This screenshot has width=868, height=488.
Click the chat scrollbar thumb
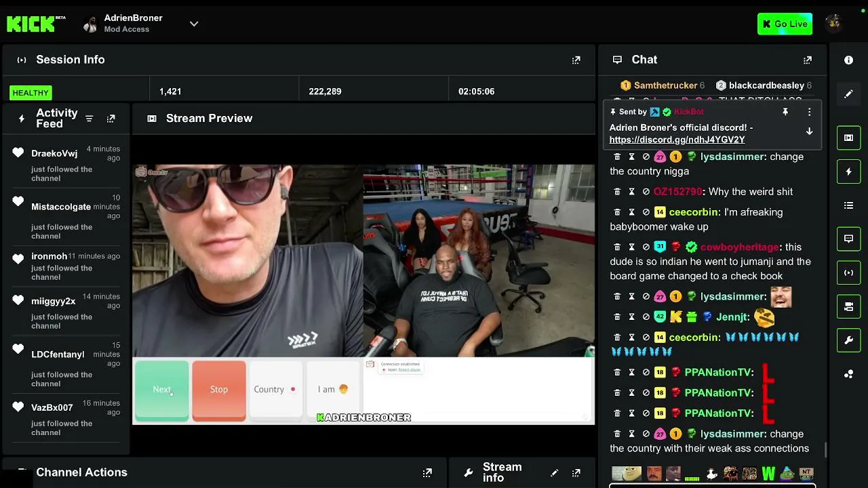(x=825, y=450)
